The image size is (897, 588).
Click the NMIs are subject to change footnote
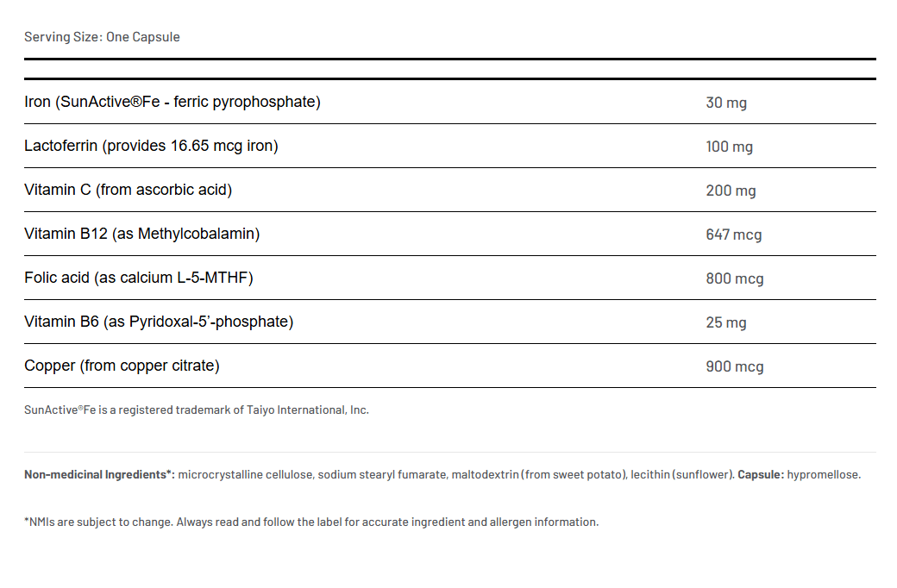[310, 522]
